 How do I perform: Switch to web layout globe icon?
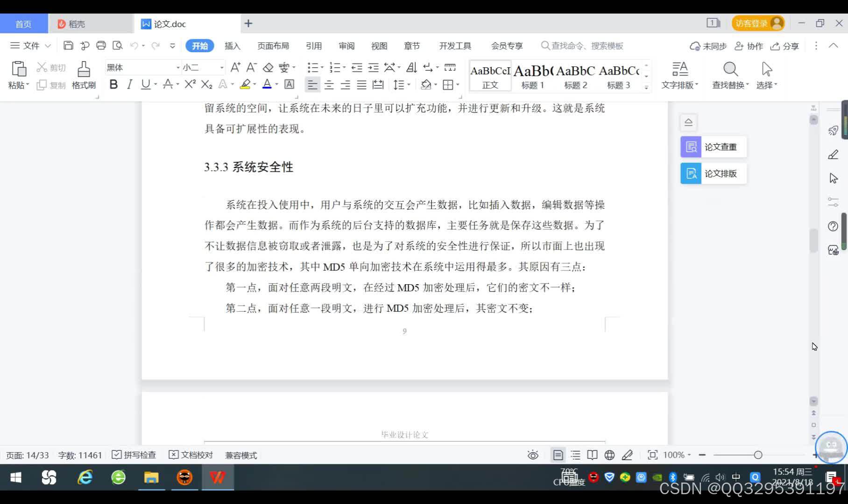tap(609, 455)
